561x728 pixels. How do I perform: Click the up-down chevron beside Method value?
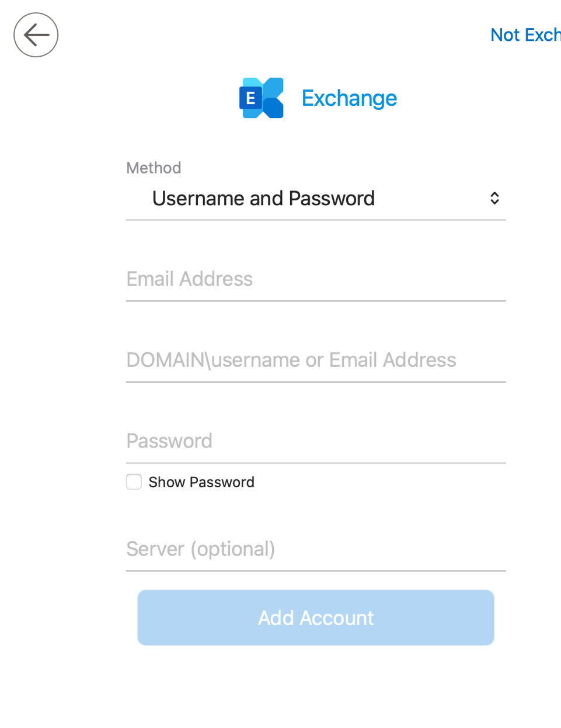(x=494, y=199)
